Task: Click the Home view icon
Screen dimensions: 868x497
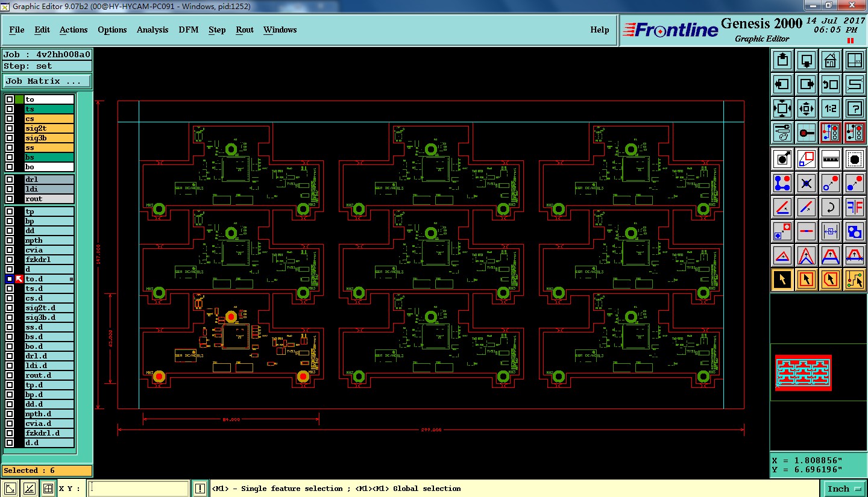Action: (x=831, y=60)
